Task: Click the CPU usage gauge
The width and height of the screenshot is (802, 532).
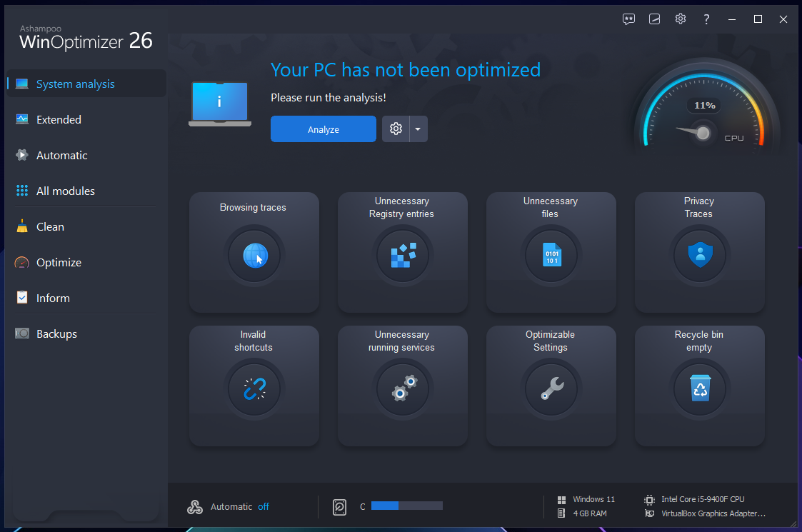Action: coord(703,114)
